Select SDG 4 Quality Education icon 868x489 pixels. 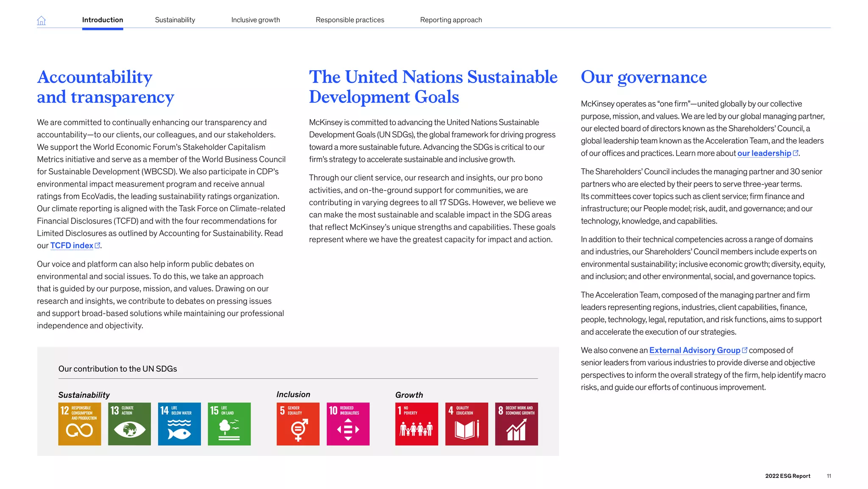coord(467,424)
